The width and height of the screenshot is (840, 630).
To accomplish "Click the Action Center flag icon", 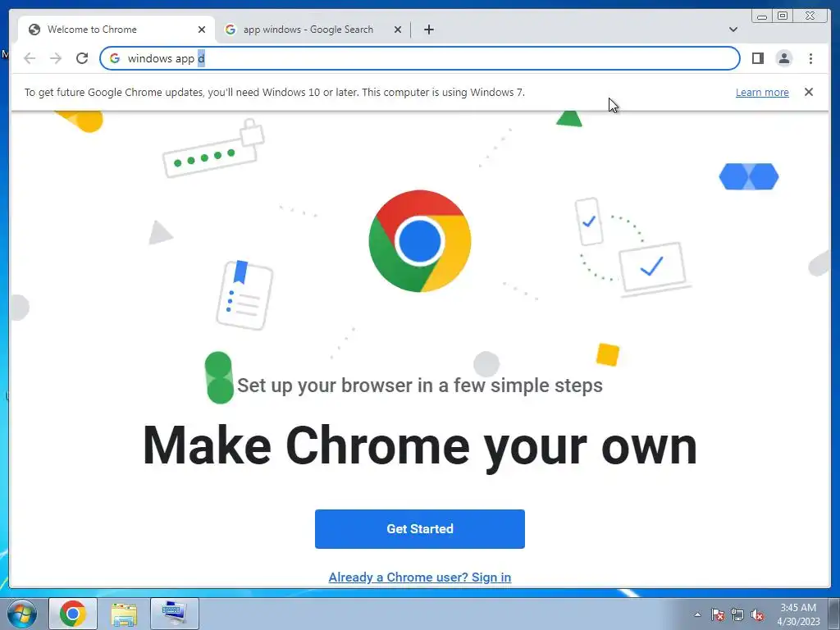I will pyautogui.click(x=718, y=614).
